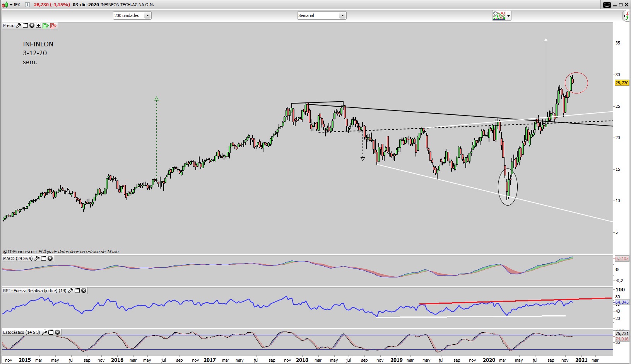Click the RSI value label 64,345

click(x=622, y=302)
